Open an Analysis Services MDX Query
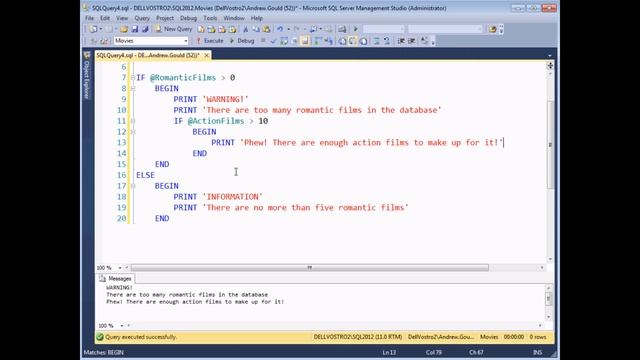This screenshot has width=640, height=360. point(211,29)
